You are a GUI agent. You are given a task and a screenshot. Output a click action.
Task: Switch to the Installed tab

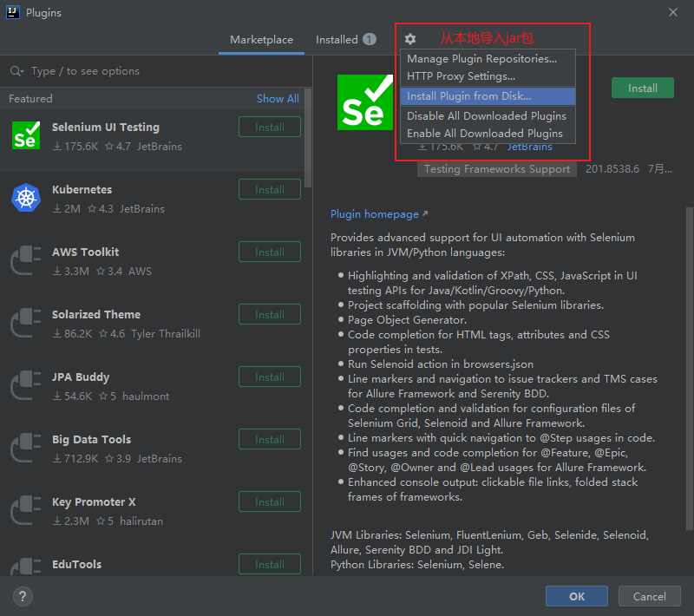345,40
